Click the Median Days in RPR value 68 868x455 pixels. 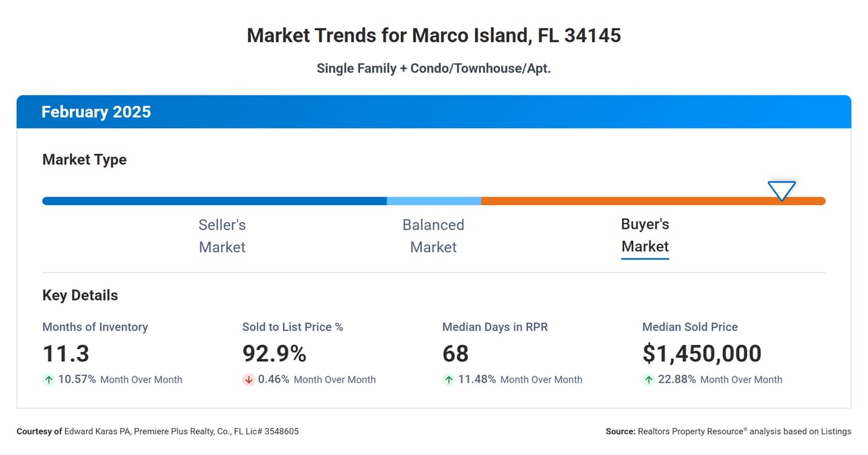[455, 354]
